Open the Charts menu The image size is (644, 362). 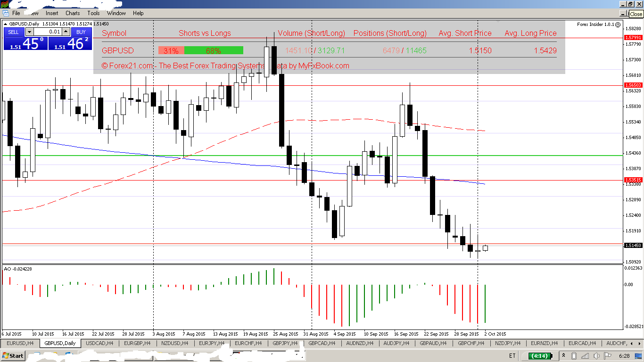click(73, 13)
